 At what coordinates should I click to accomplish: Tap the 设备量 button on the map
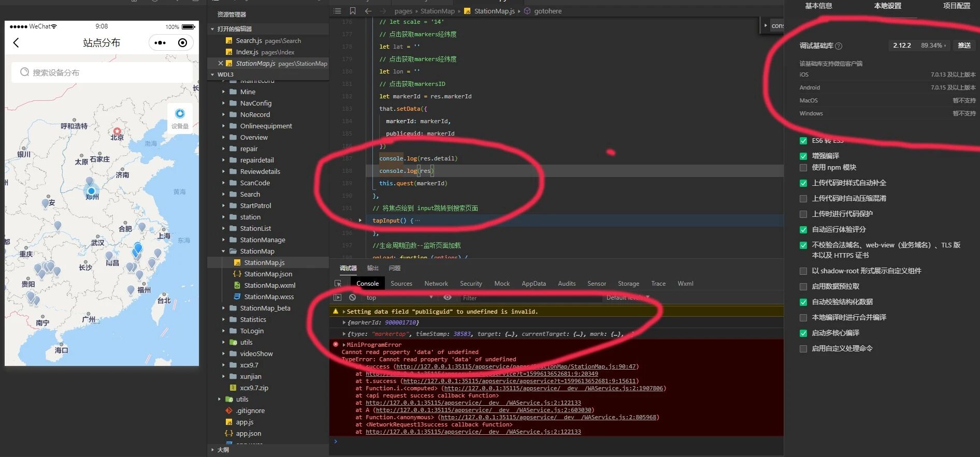180,117
